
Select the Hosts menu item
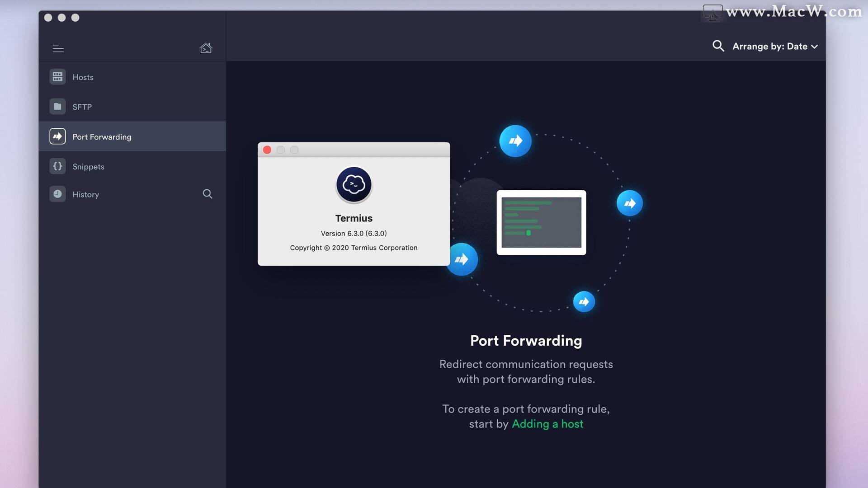point(83,77)
